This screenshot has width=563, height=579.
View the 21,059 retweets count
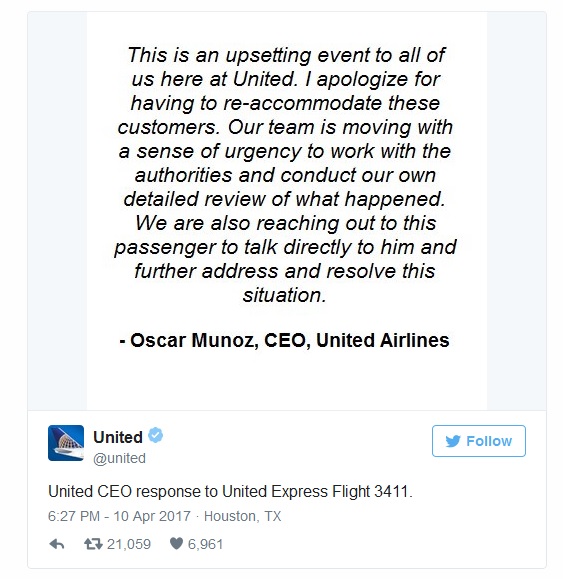click(129, 544)
